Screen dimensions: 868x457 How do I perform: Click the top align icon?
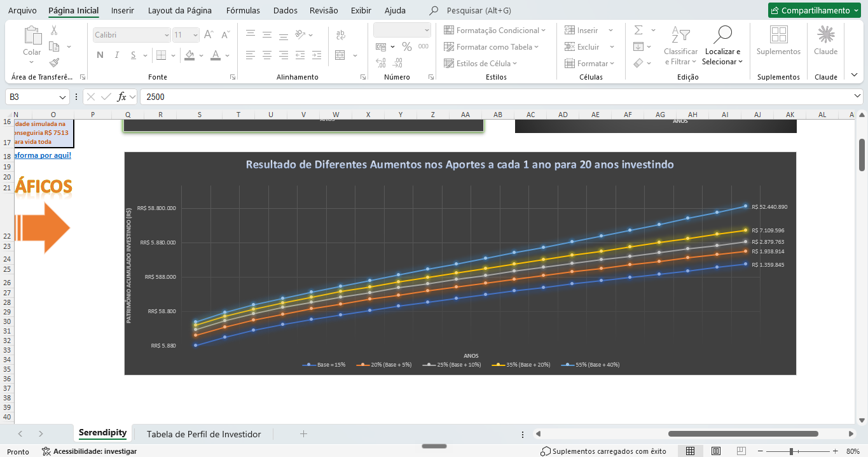point(251,35)
